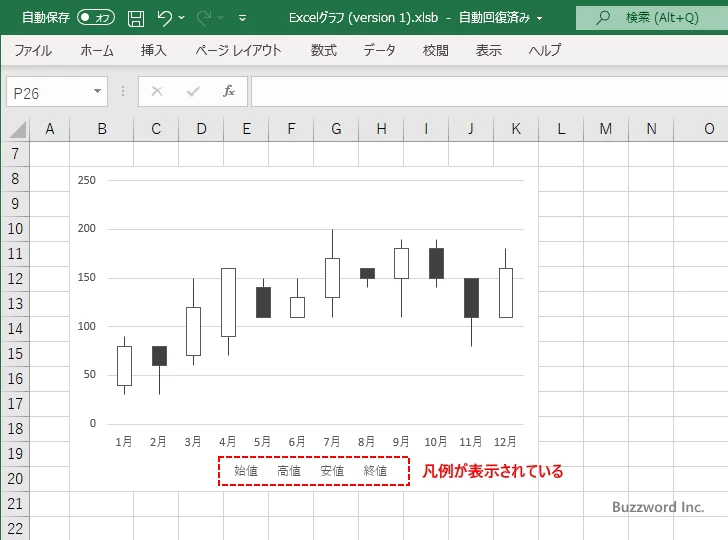Click the Insert Function fx icon
Screen dimensions: 728x540
pos(228,91)
